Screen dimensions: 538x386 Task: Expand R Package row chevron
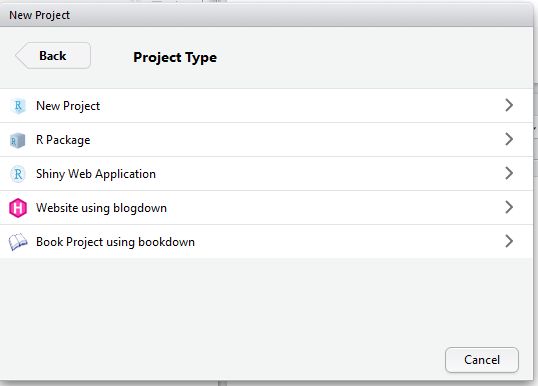(509, 139)
